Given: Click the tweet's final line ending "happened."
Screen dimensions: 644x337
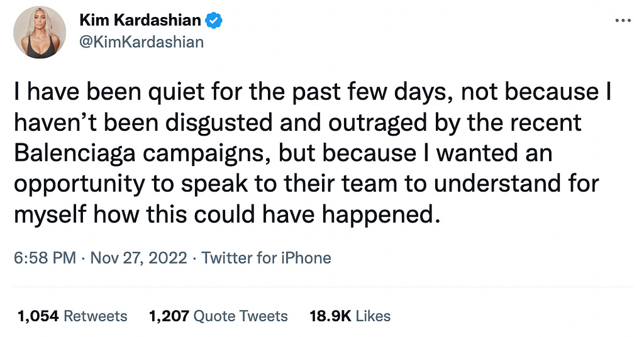Looking at the screenshot, I should [x=224, y=214].
